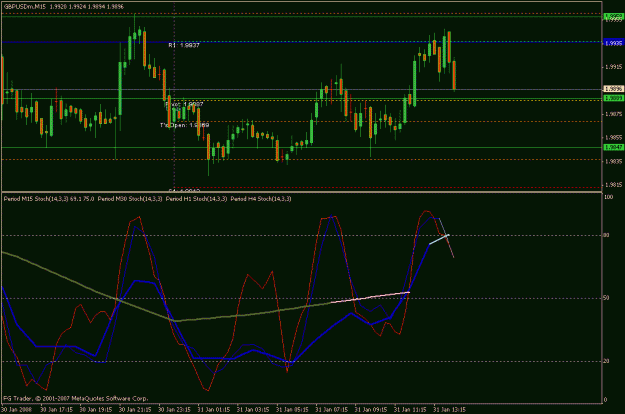Click the 30 Jan 19:15 time label
Viewport: 625px width, 414px height.
pos(96,410)
